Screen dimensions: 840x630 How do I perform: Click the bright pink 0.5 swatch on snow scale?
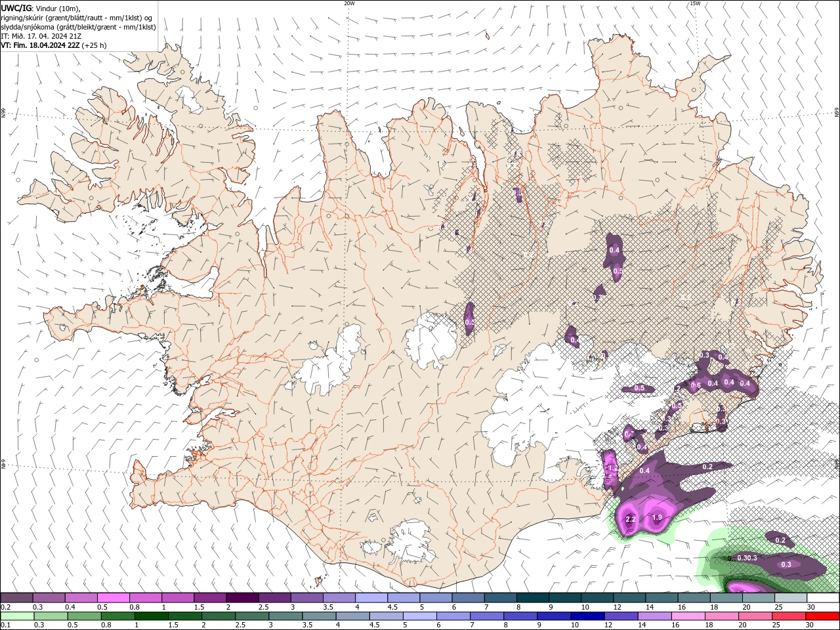[113, 598]
